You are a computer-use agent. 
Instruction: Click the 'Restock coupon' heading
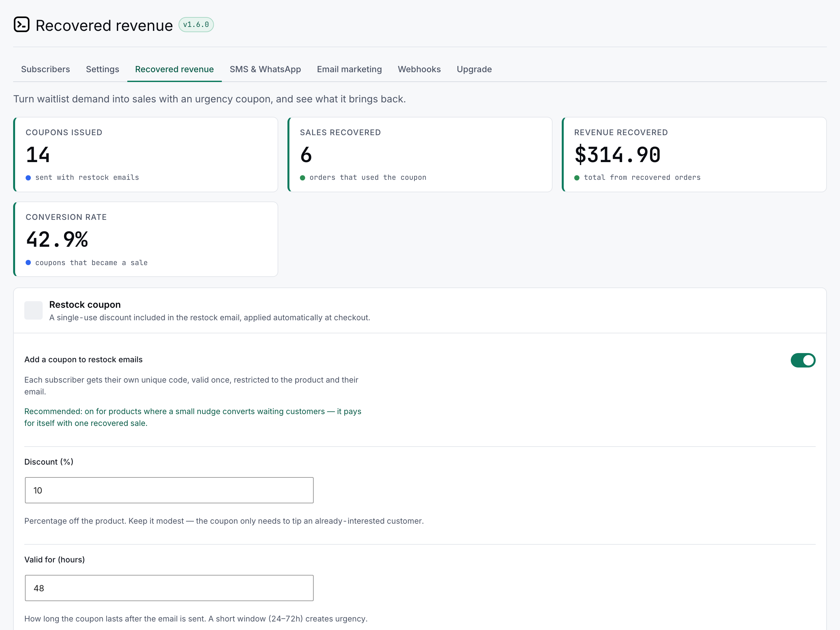pyautogui.click(x=85, y=304)
